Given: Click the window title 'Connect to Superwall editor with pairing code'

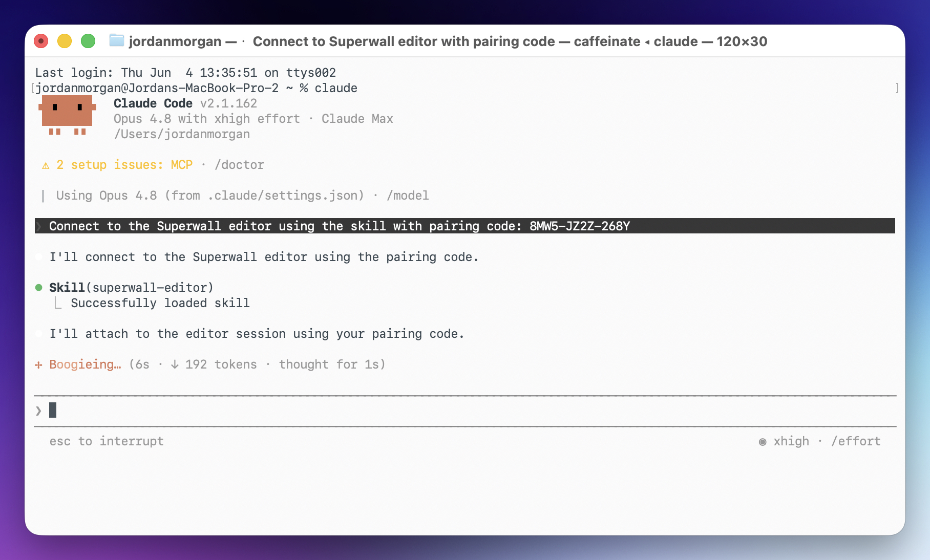Looking at the screenshot, I should [404, 41].
